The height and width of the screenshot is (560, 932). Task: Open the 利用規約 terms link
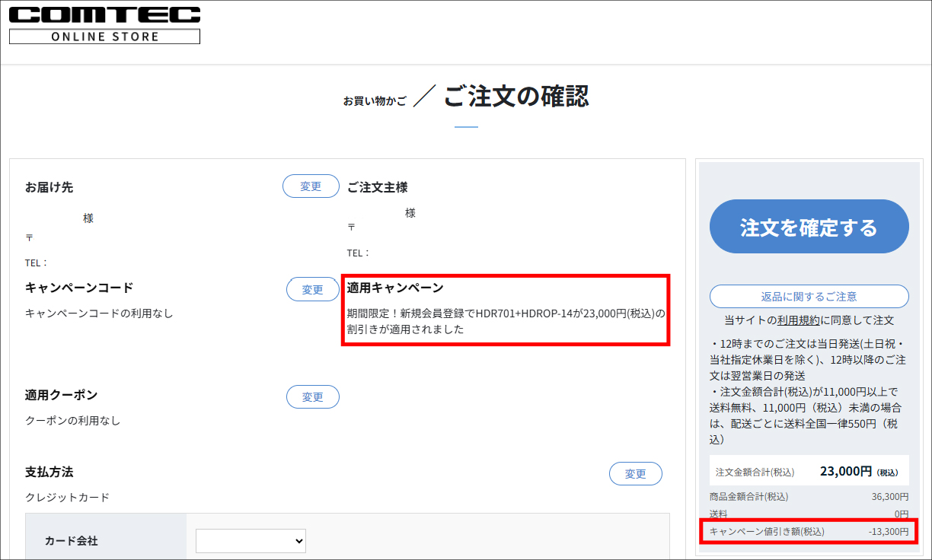[798, 320]
